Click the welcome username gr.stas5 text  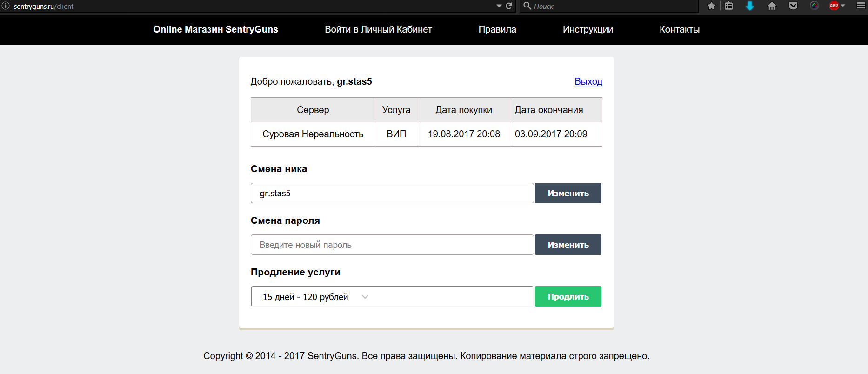[354, 81]
